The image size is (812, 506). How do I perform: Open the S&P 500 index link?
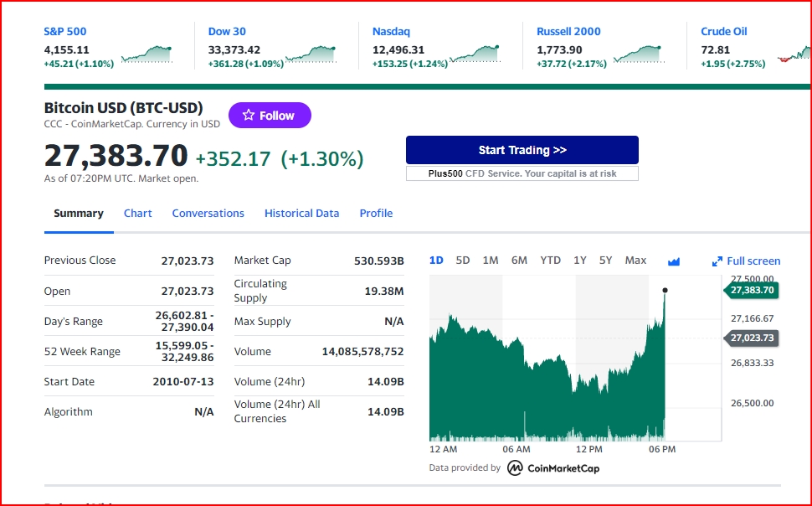click(65, 32)
